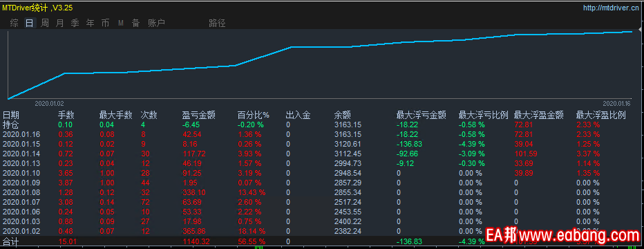
Task: Click the 44 trade count value
Action: click(144, 183)
